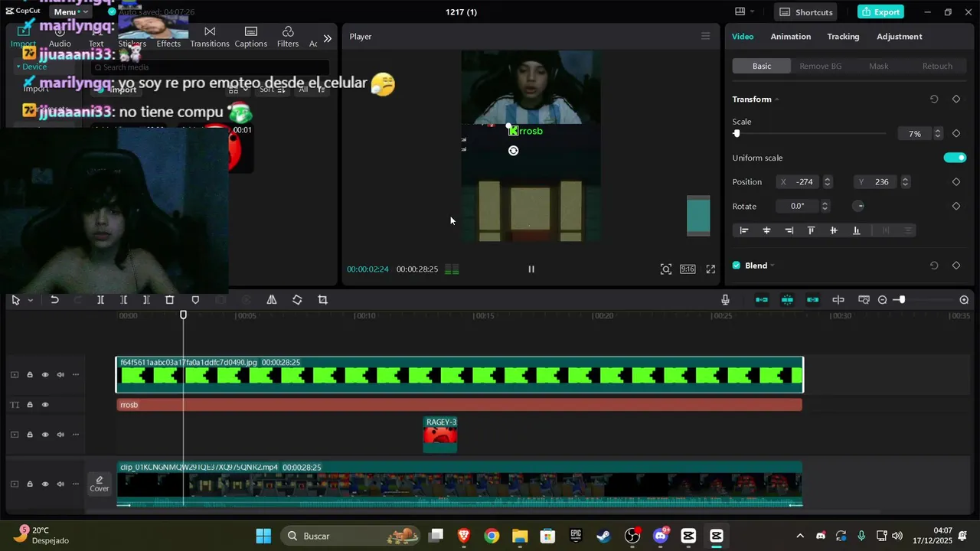The image size is (980, 551).
Task: Add keyframe for Rotate
Action: (x=956, y=207)
